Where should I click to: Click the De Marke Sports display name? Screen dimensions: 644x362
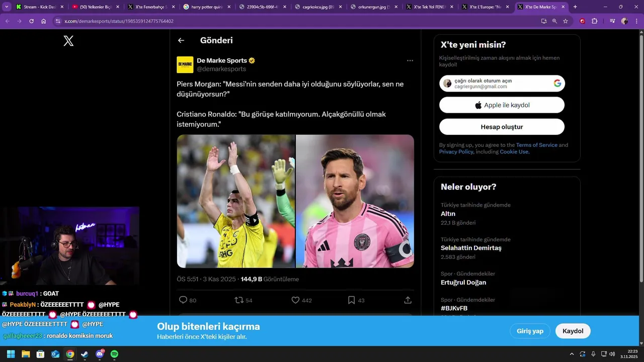222,61
